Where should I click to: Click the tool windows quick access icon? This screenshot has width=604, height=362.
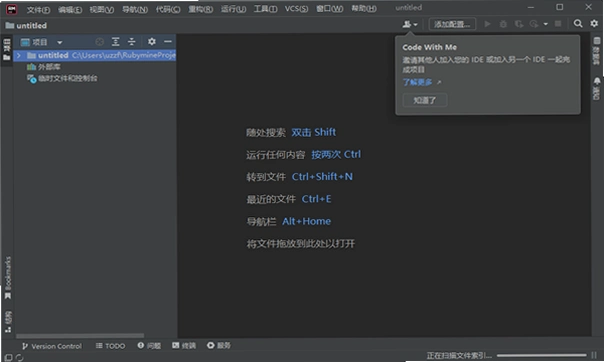pyautogui.click(x=8, y=357)
